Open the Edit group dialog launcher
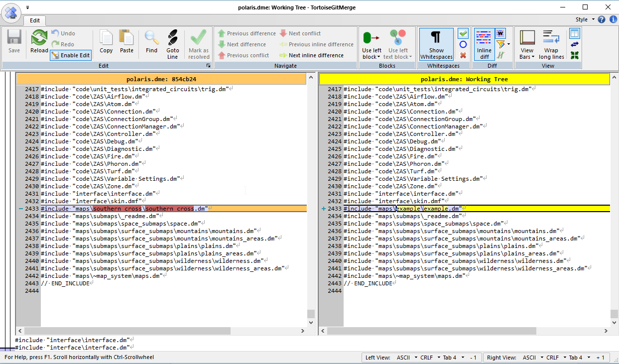 coord(209,66)
